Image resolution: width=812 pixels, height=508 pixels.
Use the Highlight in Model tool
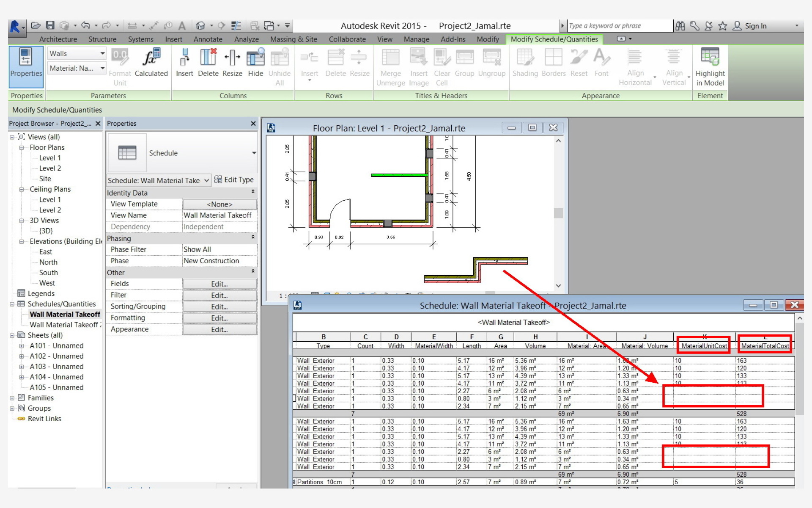click(710, 66)
